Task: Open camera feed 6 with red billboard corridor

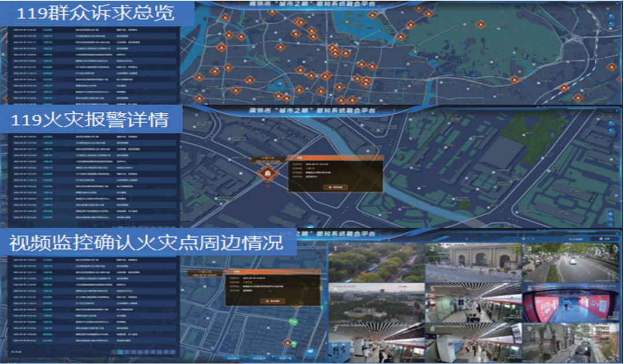Action: click(570, 303)
